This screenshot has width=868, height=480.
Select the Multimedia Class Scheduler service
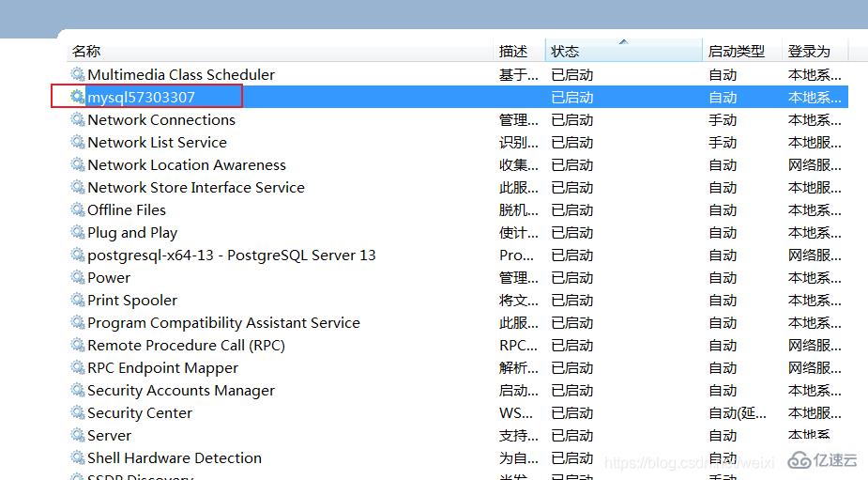181,75
